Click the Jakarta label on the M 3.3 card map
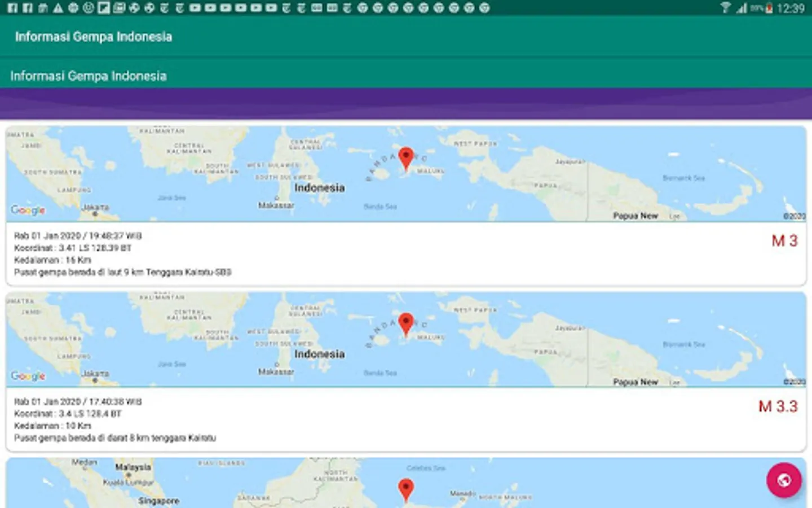 (95, 374)
